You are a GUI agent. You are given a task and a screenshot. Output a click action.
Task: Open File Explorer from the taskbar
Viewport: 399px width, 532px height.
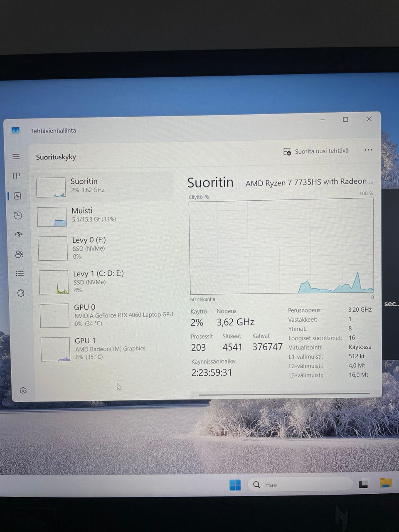pyautogui.click(x=386, y=483)
